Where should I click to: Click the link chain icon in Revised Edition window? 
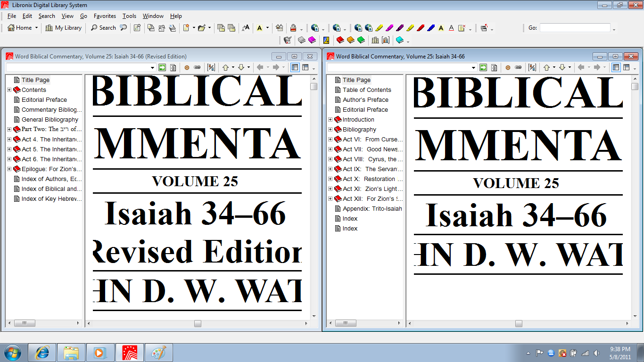(x=197, y=67)
